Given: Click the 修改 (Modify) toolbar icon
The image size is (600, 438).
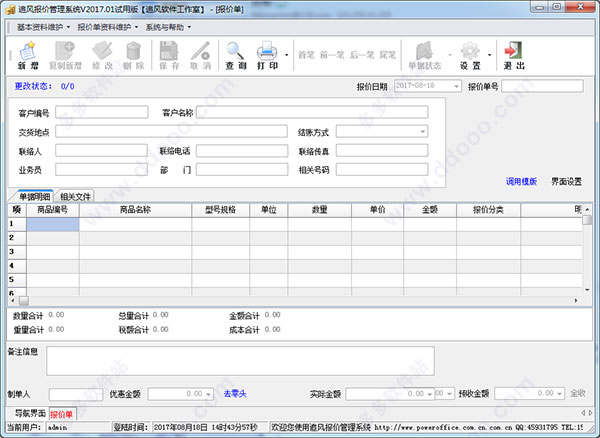Looking at the screenshot, I should 102,55.
